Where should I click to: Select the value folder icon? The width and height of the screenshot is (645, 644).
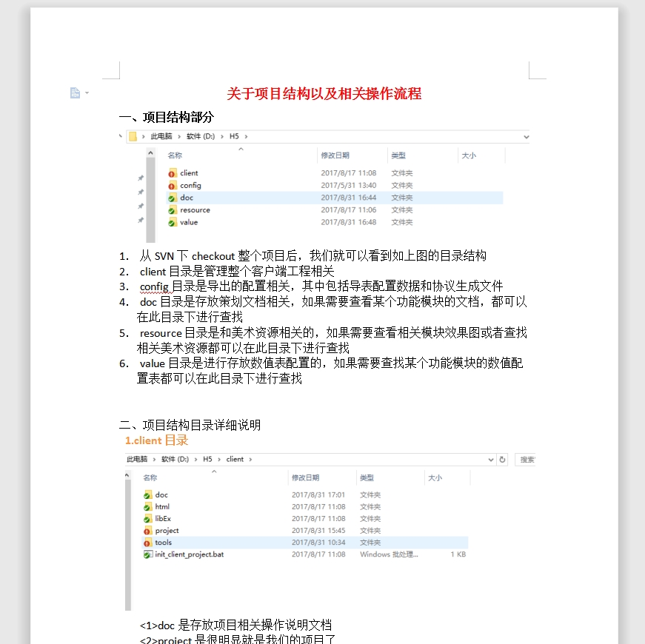pos(172,222)
